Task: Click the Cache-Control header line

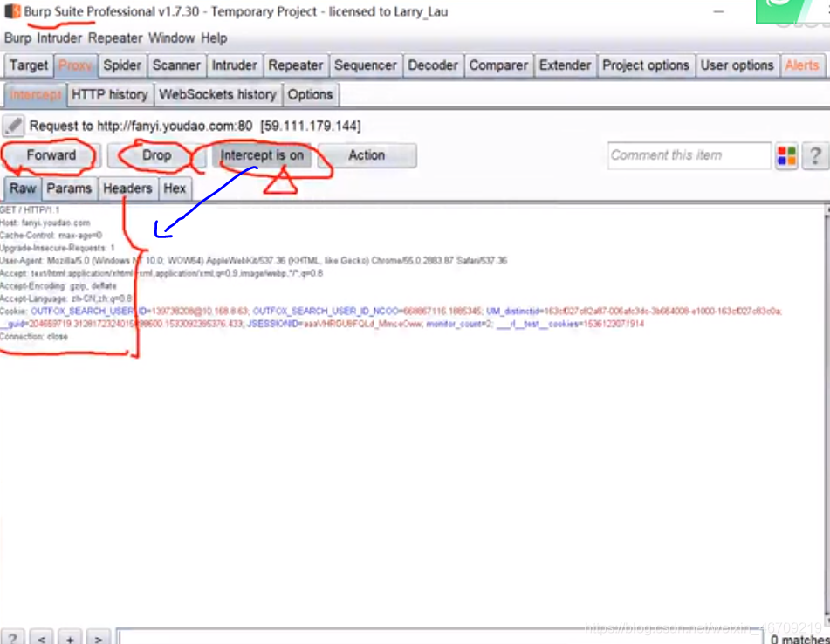Action: (x=51, y=236)
